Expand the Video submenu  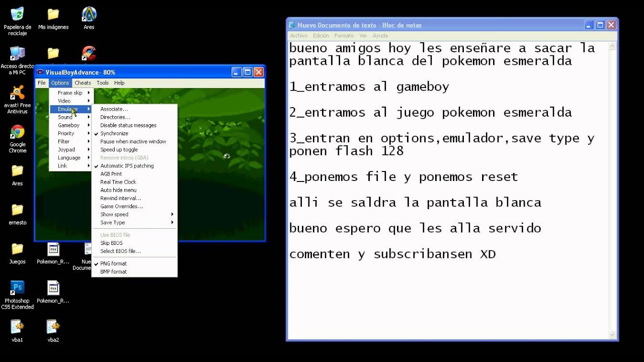coord(71,101)
